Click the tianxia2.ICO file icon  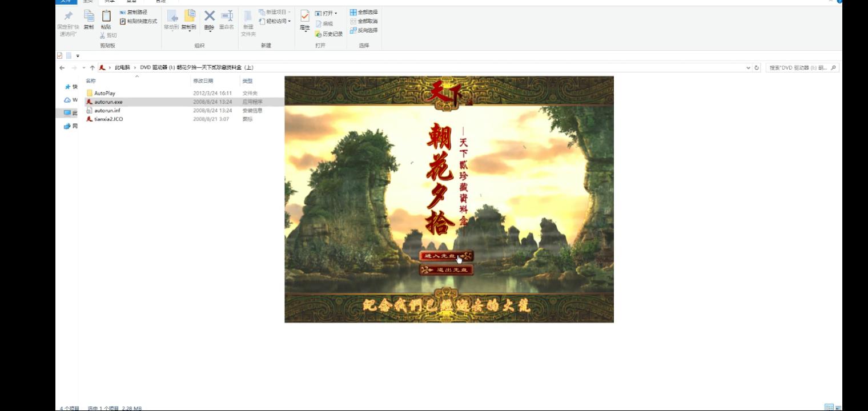pos(89,119)
